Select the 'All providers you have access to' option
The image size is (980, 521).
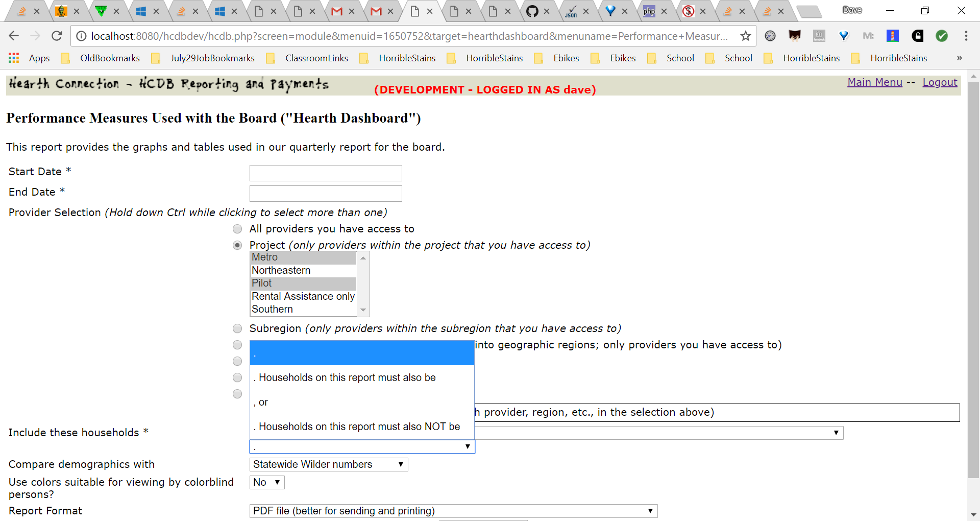(x=237, y=229)
